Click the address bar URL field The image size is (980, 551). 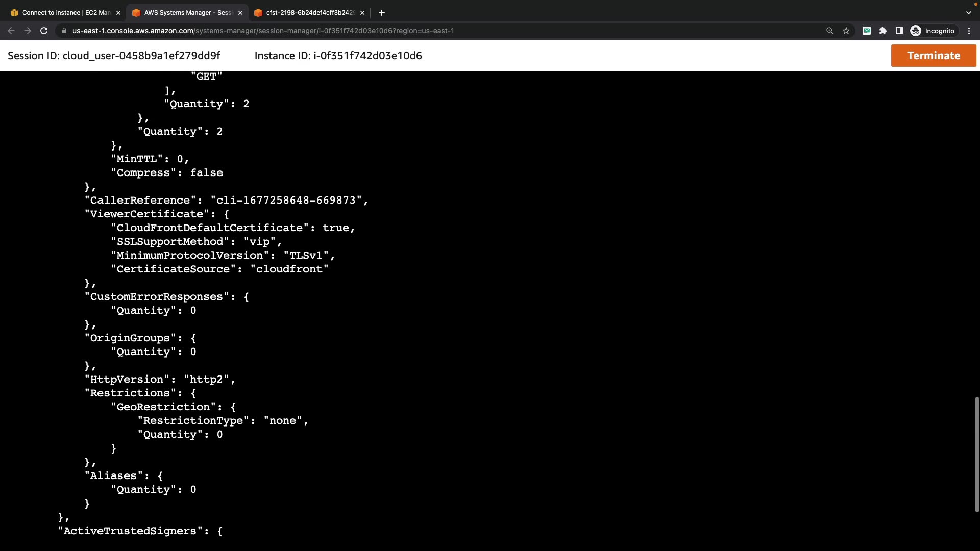click(x=357, y=31)
